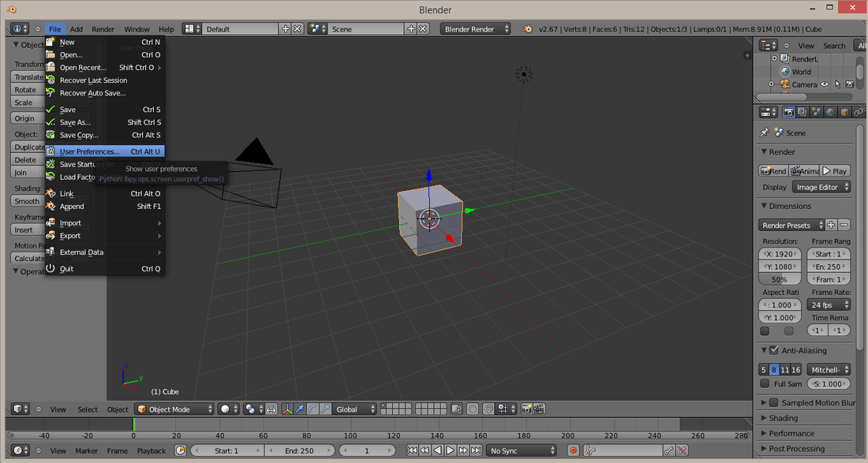Click the play animation forward button
Viewport: 868px width, 463px height.
(450, 451)
